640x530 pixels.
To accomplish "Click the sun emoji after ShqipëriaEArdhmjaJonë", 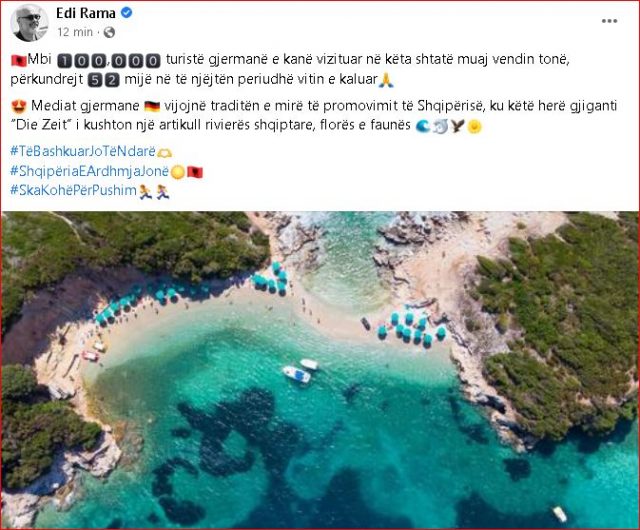I will pyautogui.click(x=178, y=172).
